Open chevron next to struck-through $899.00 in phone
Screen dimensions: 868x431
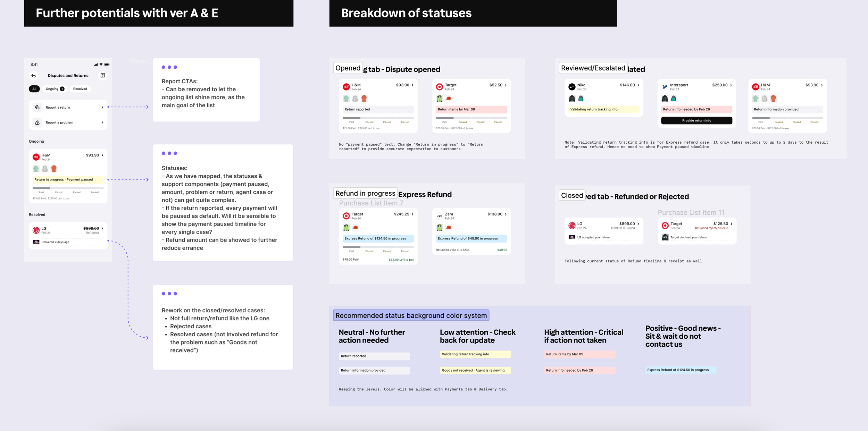pos(102,229)
